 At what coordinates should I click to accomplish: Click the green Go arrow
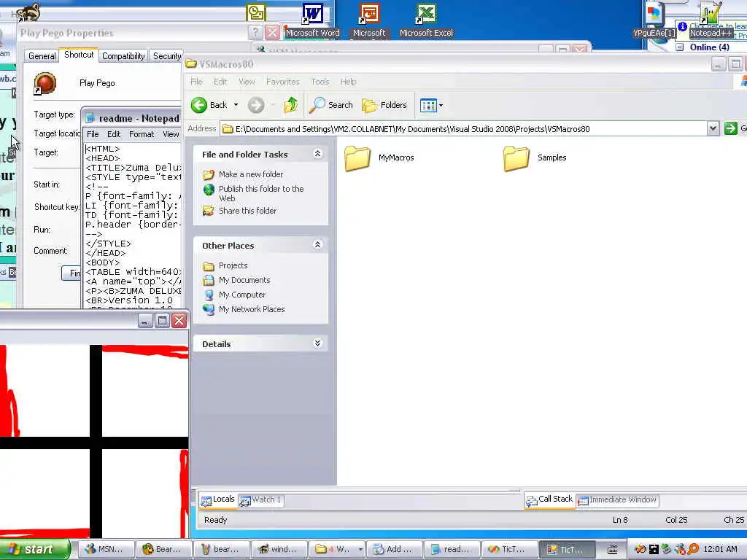click(730, 128)
